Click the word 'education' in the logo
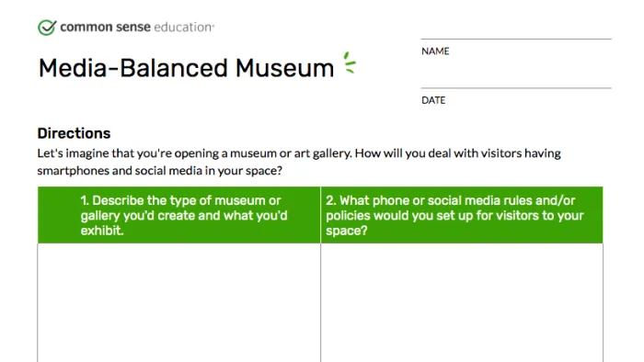The width and height of the screenshot is (644, 362). click(184, 27)
